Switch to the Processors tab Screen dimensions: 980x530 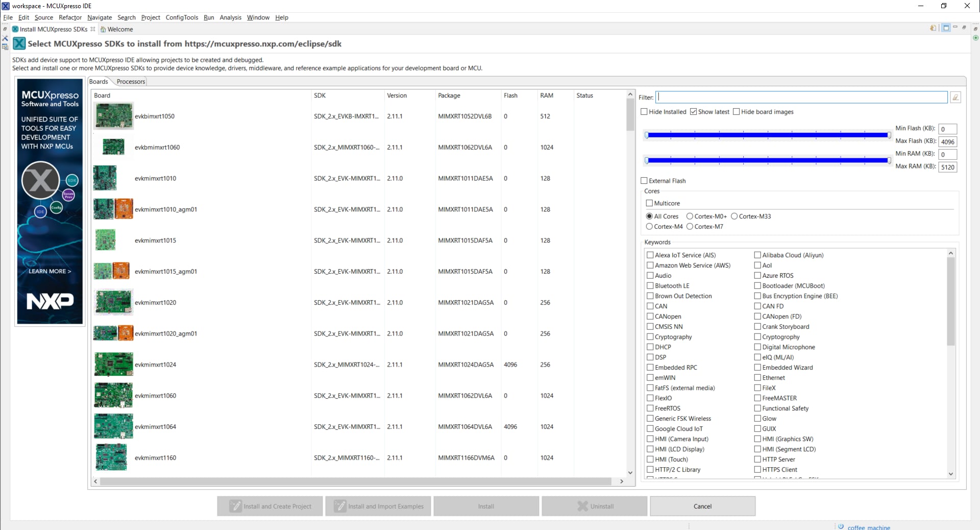(x=131, y=82)
